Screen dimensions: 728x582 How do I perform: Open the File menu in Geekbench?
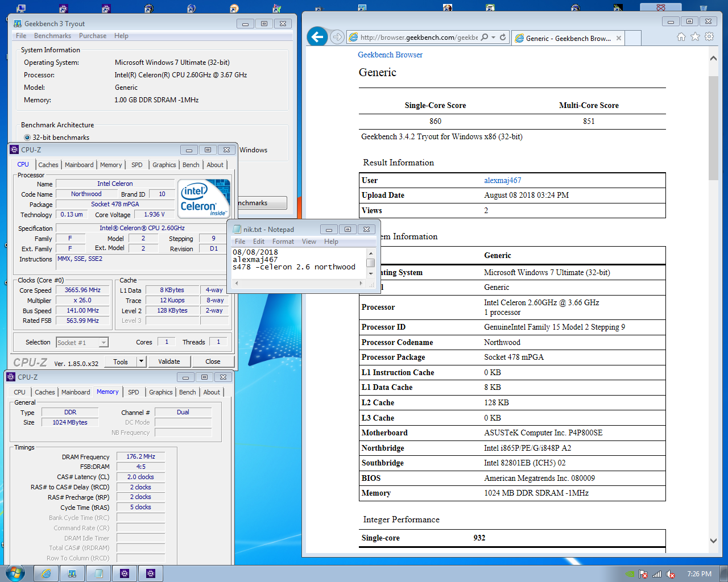tap(21, 36)
